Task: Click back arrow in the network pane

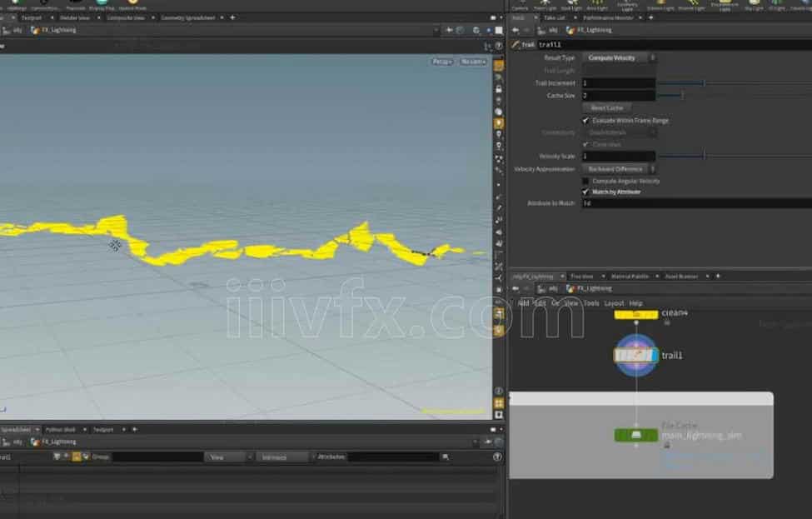Action: pyautogui.click(x=516, y=288)
